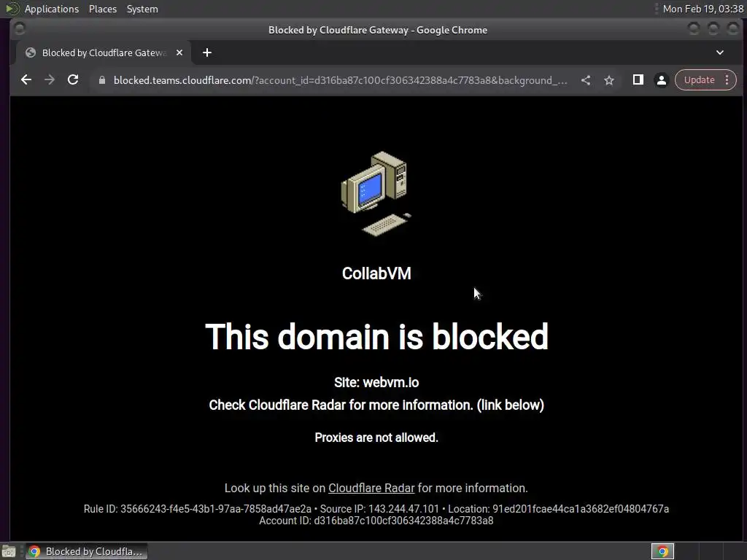Viewport: 747px width, 560px height.
Task: Open the window menu button on title bar
Action: pyautogui.click(x=20, y=29)
